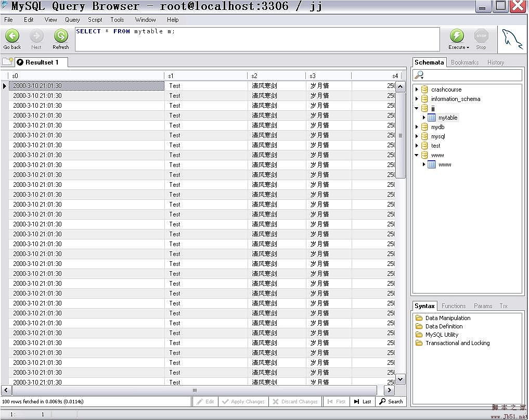The width and height of the screenshot is (529, 420).
Task: Switch to the Bookmarks tab
Action: [x=465, y=62]
